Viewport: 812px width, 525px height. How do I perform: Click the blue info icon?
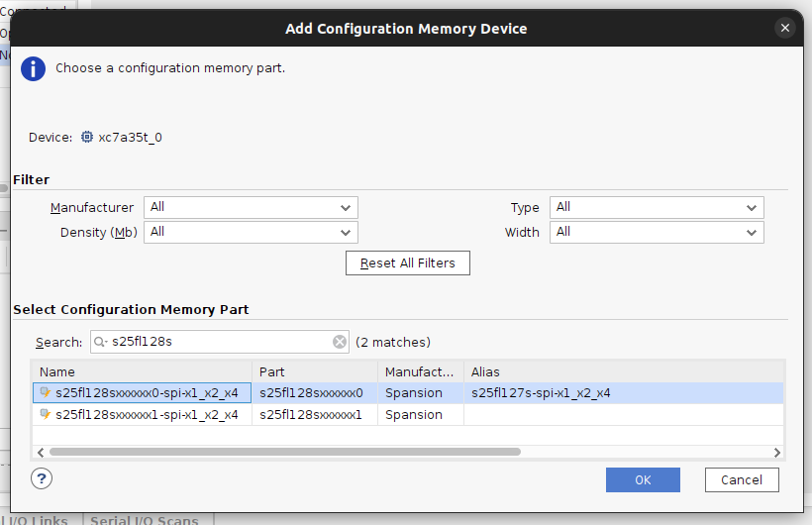[x=34, y=68]
